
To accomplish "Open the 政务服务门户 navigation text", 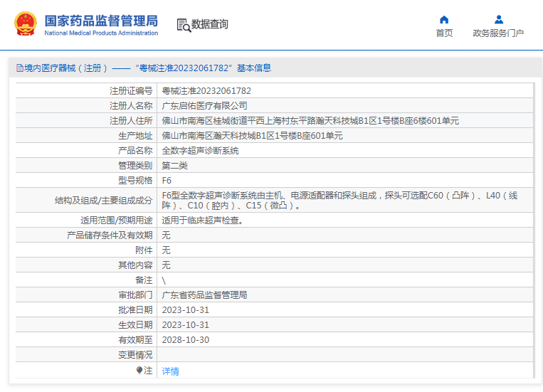I will point(498,33).
